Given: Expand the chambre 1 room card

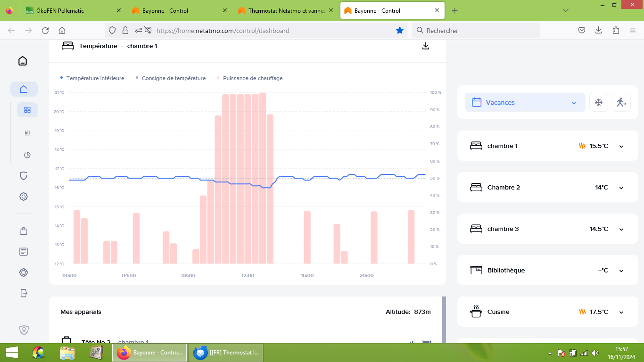Looking at the screenshot, I should 621,146.
